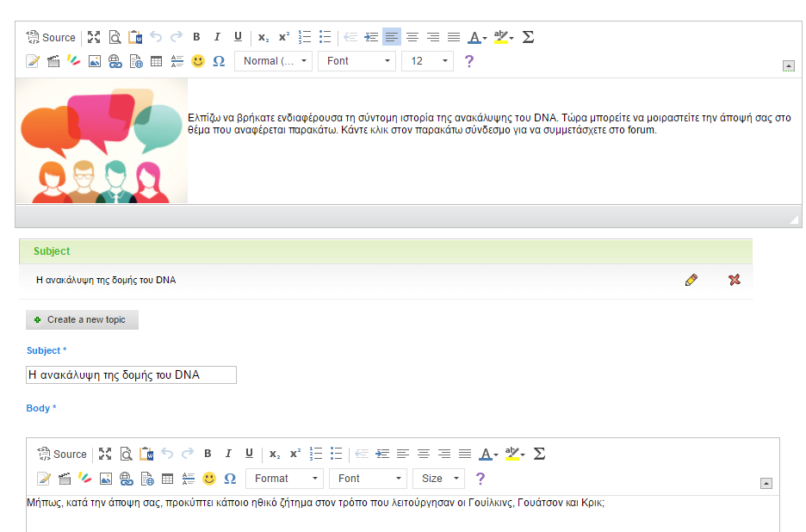Delete the DNA topic with the red X
Viewport: 806px width, 532px height.
(x=735, y=280)
